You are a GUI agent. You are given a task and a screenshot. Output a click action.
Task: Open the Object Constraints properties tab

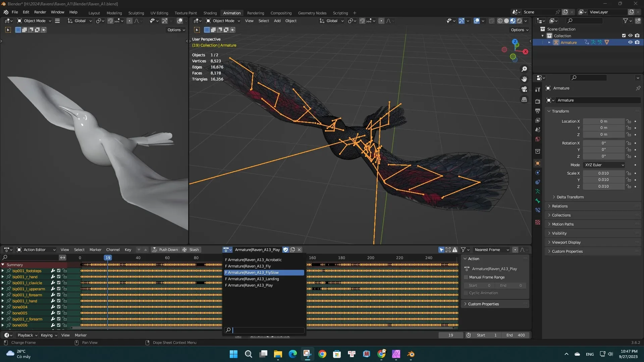[538, 182]
